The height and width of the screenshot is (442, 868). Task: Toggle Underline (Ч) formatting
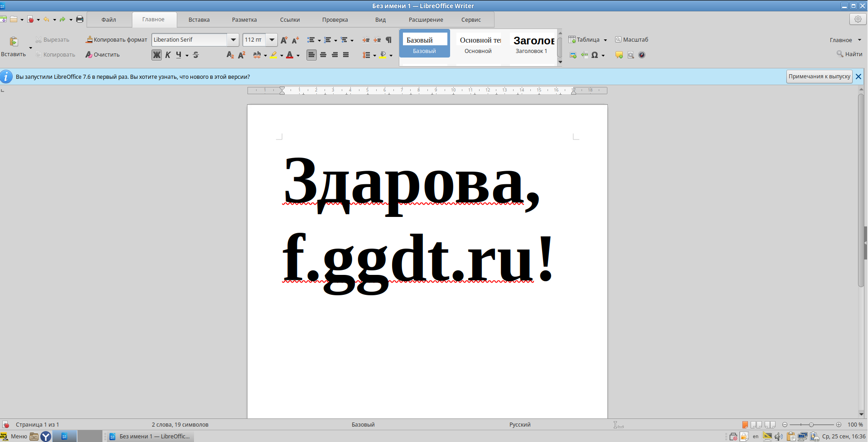(179, 55)
